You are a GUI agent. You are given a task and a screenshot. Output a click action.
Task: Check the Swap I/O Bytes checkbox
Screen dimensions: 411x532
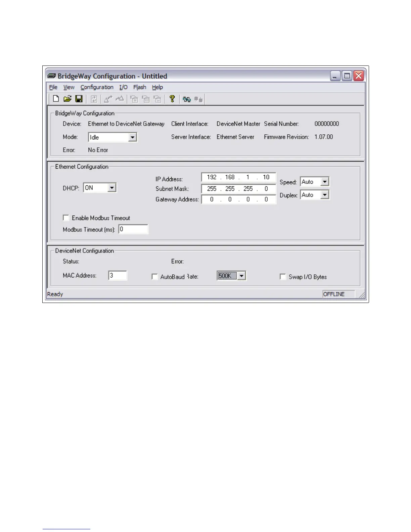coord(283,277)
